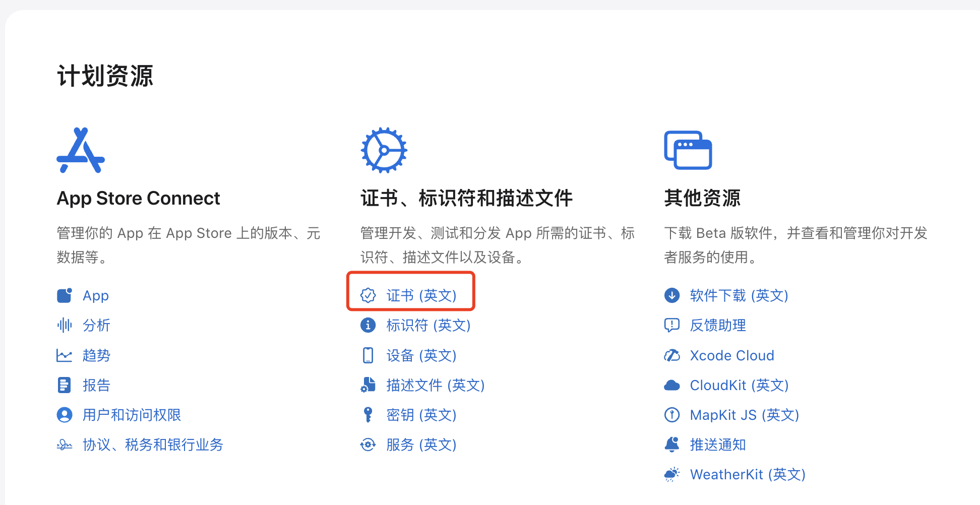Click the download arrow icon beside 软件下载
Screen dimensions: 980x505
[x=672, y=295]
